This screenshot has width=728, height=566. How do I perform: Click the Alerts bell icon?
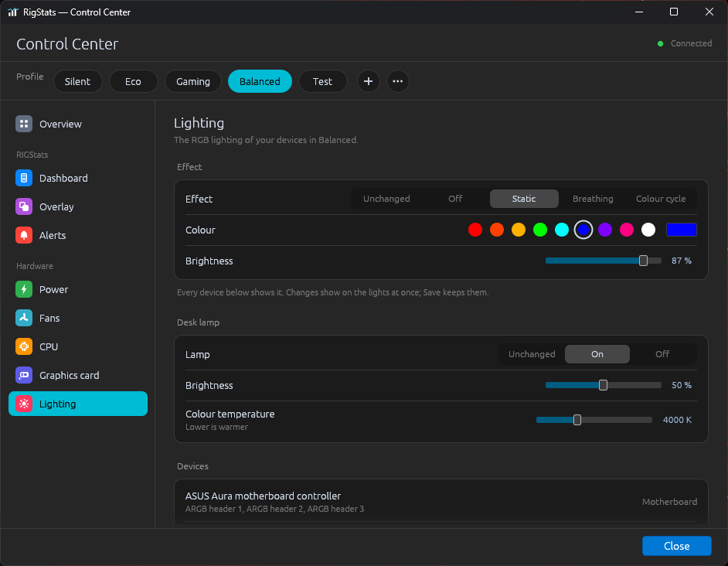click(24, 235)
